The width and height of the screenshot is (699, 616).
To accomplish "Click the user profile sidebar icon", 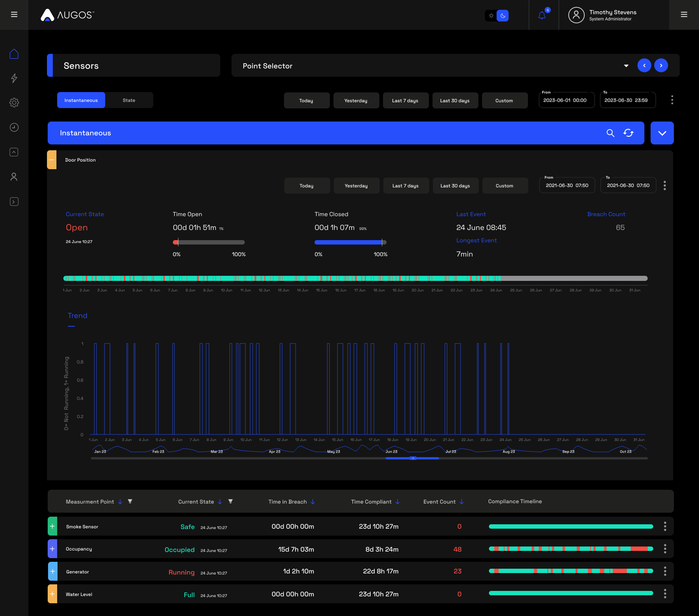I will (14, 177).
